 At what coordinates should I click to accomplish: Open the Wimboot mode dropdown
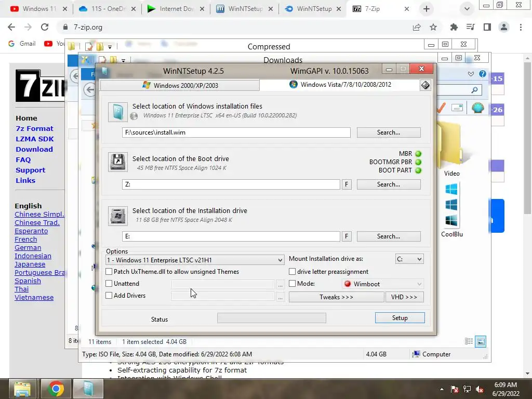[x=383, y=284]
